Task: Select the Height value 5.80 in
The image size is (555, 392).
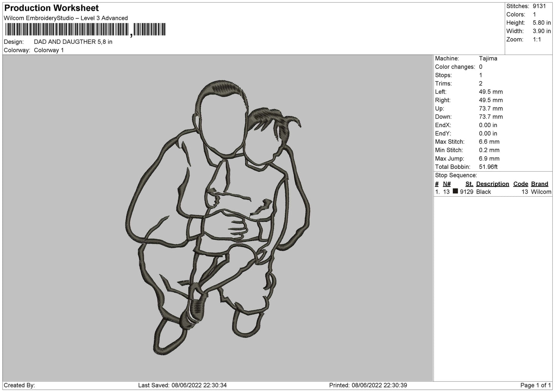Action: [542, 23]
